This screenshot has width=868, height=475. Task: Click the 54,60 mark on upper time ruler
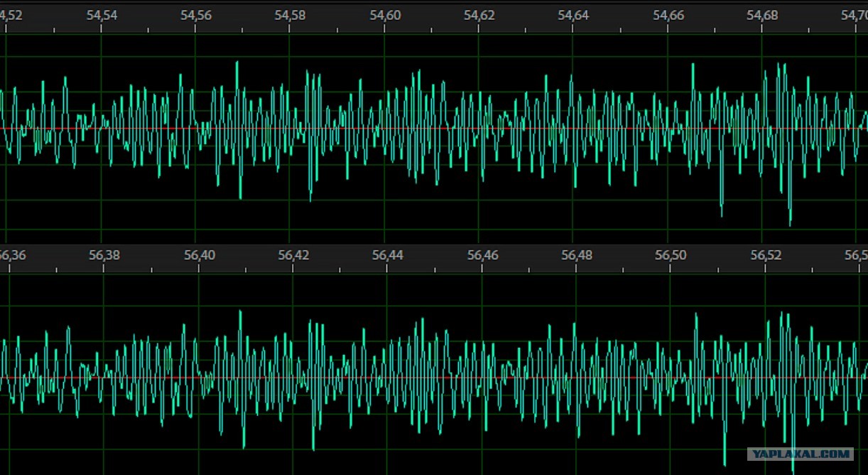[385, 15]
